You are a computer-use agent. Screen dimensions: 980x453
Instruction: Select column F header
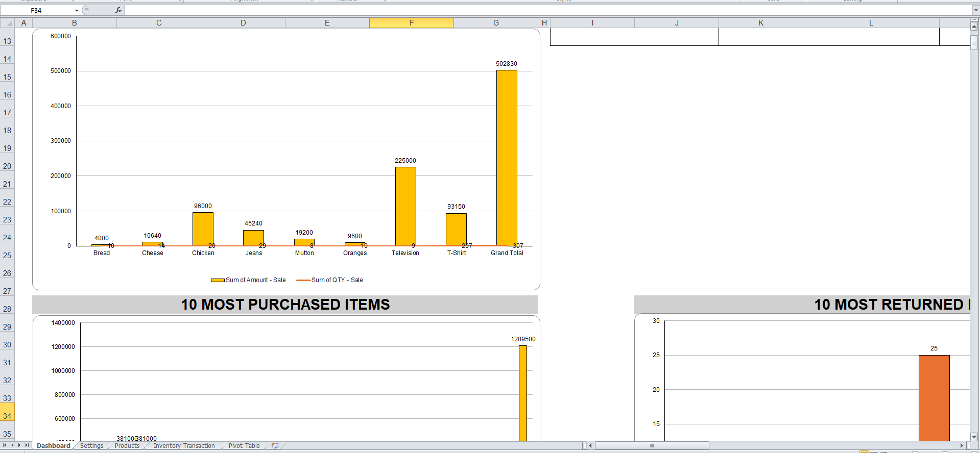click(x=412, y=23)
